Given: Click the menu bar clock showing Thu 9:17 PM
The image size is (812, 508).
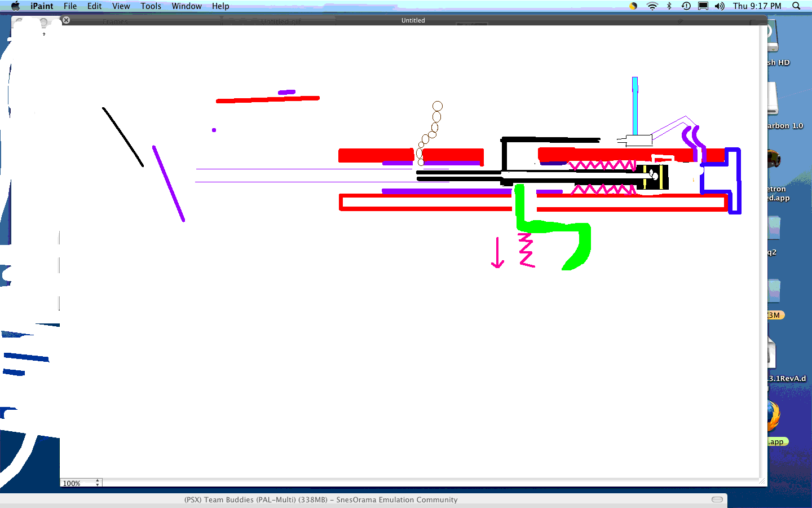Looking at the screenshot, I should pyautogui.click(x=757, y=6).
